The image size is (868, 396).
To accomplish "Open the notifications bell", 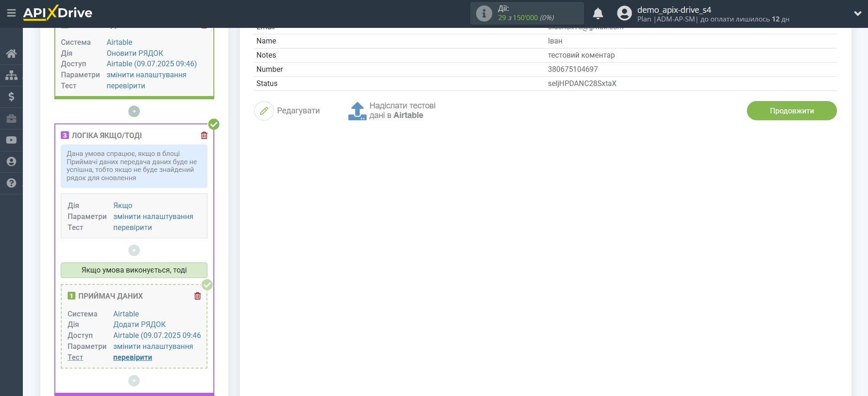I will coord(598,14).
